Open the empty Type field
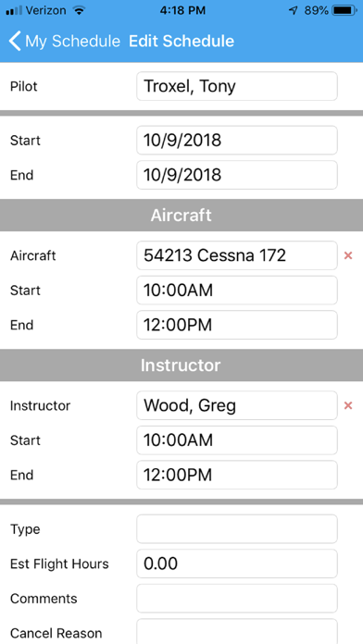 [237, 529]
